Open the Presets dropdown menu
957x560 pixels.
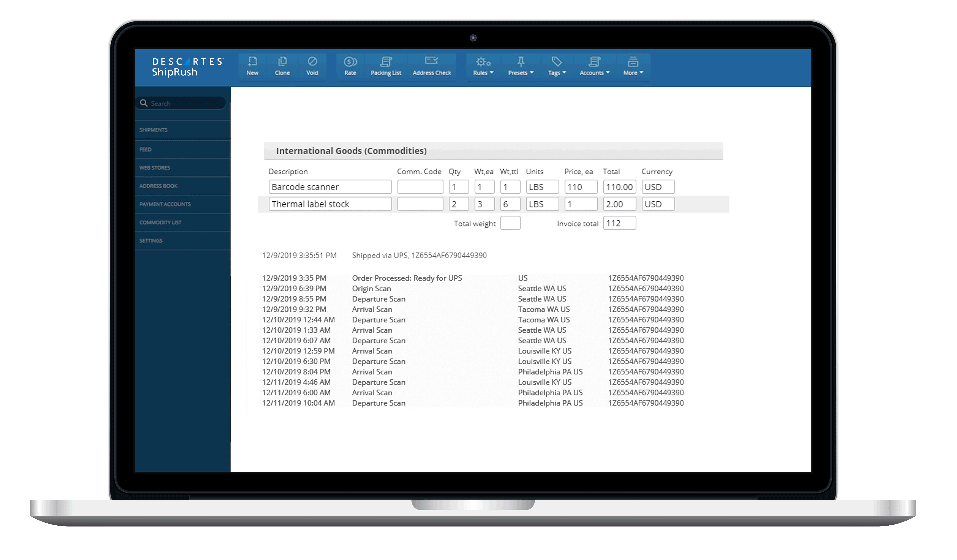click(x=521, y=66)
